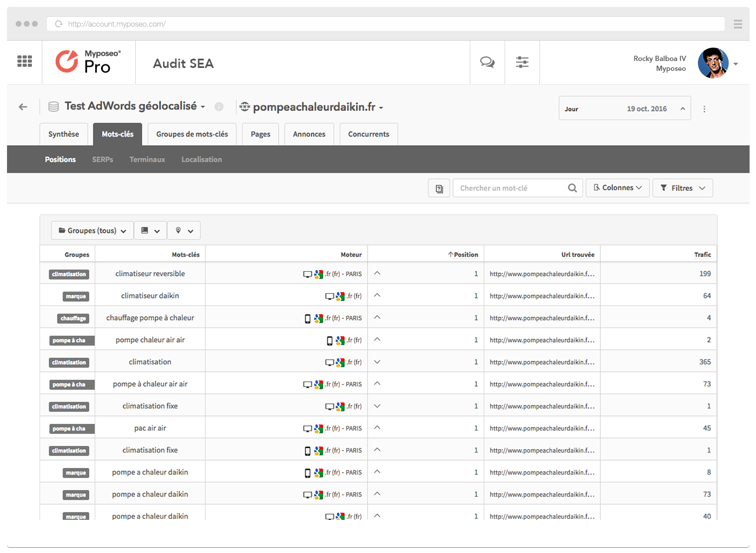Sort by the Position column header
756x553 pixels.
(463, 254)
